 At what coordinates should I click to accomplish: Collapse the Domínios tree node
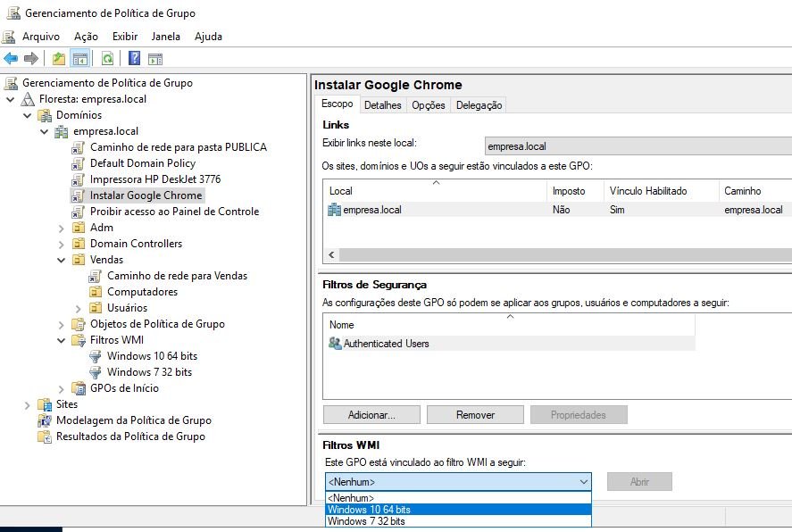tap(28, 115)
